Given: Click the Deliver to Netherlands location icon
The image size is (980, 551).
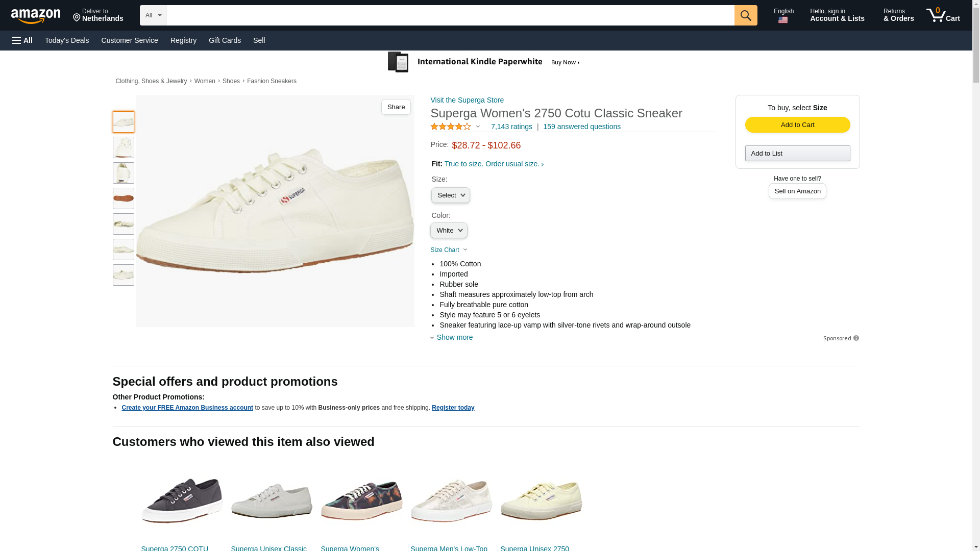Looking at the screenshot, I should click(77, 18).
